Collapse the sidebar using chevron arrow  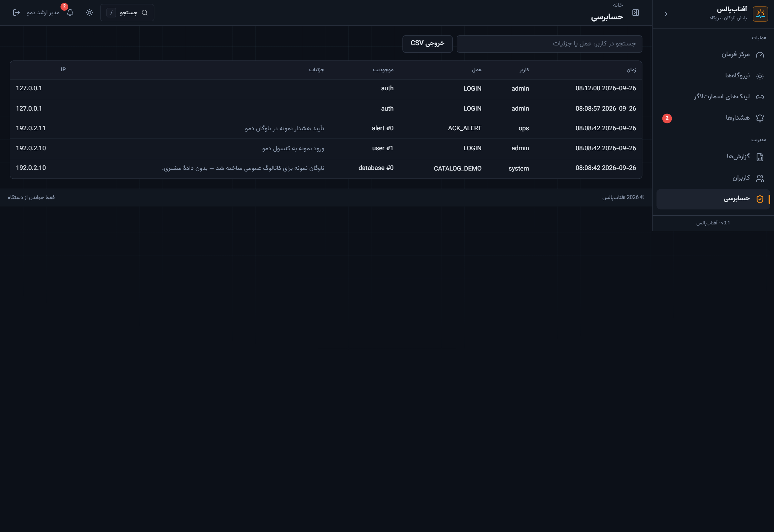click(666, 14)
